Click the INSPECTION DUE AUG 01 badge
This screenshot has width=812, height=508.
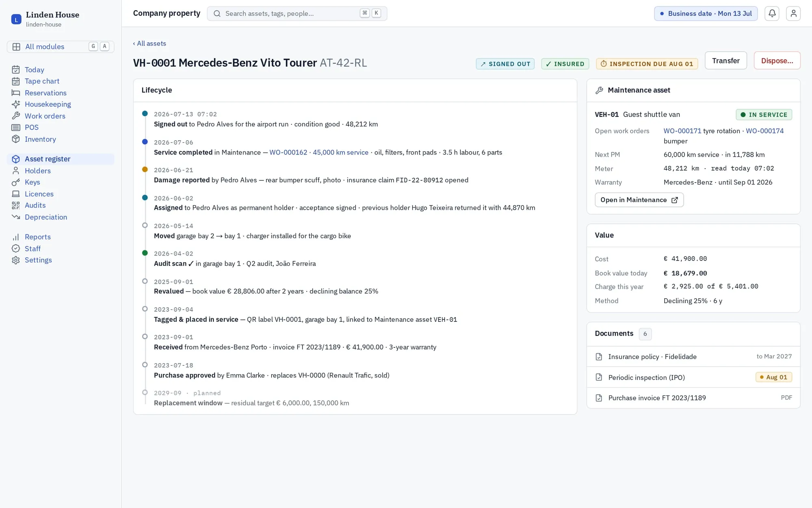647,64
